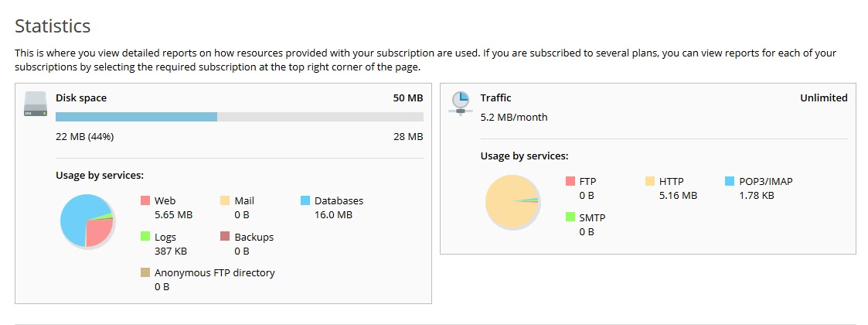868x325 pixels.
Task: Select the red Web legend swatch
Action: point(145,200)
